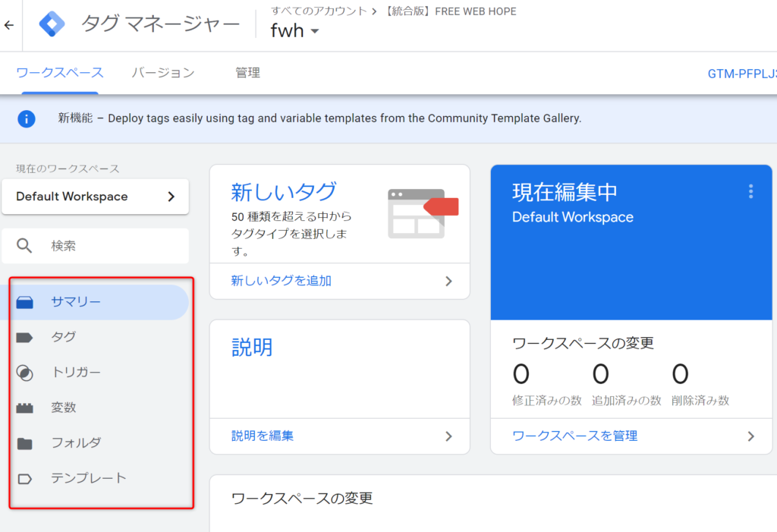Click the 説明を編集 link
This screenshot has height=532, width=777.
262,436
